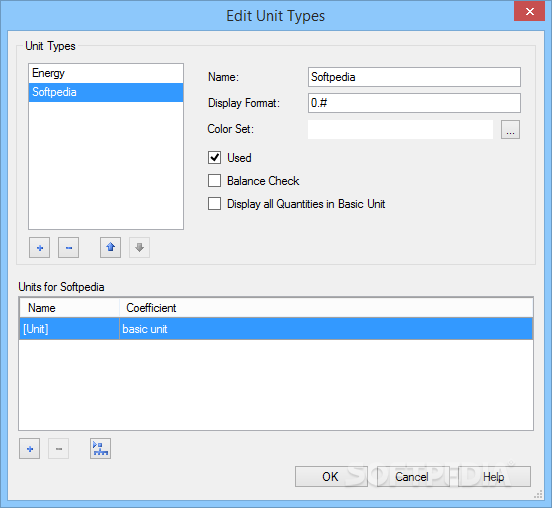Select the [Unit] name cell
This screenshot has width=552, height=508.
tap(69, 329)
